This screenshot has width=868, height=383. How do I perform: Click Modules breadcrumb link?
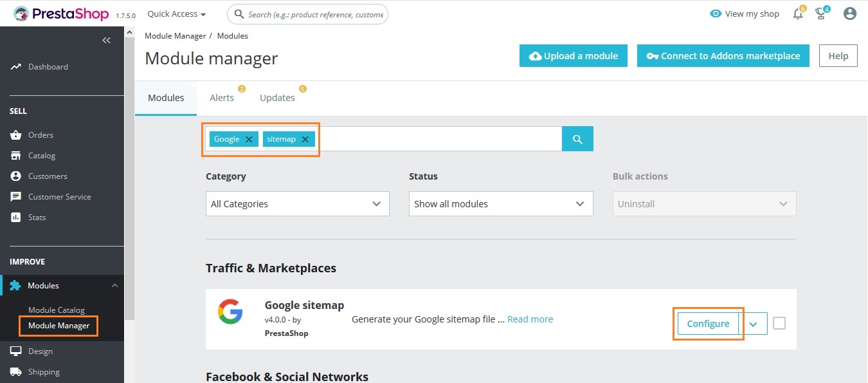coord(233,36)
